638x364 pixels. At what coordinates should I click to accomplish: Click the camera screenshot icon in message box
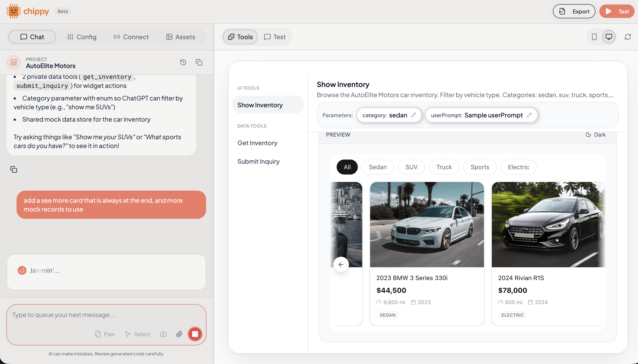coord(163,334)
